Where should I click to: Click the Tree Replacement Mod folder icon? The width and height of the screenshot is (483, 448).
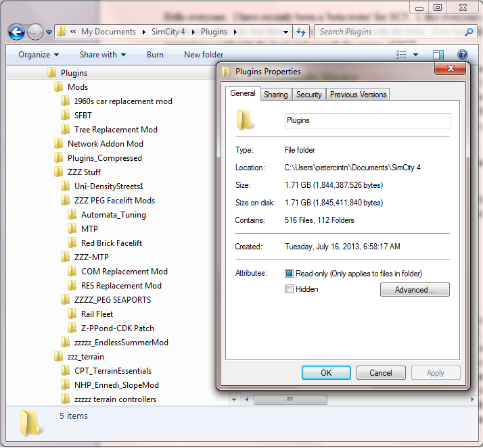66,130
